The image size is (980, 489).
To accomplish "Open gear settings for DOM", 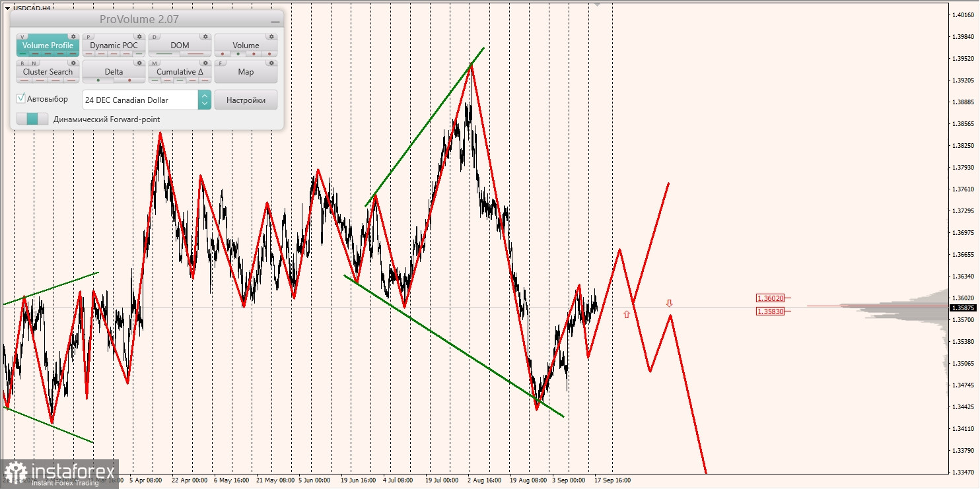I will point(205,37).
